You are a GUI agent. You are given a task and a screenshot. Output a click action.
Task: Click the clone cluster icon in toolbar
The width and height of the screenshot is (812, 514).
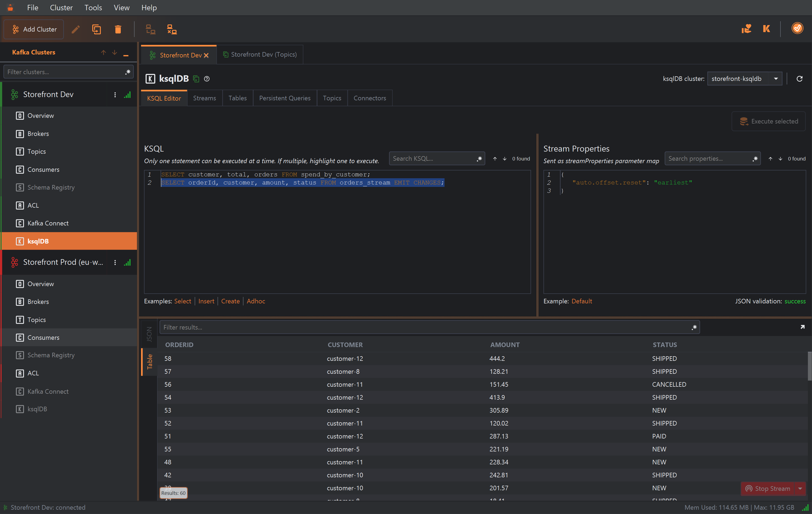click(97, 29)
